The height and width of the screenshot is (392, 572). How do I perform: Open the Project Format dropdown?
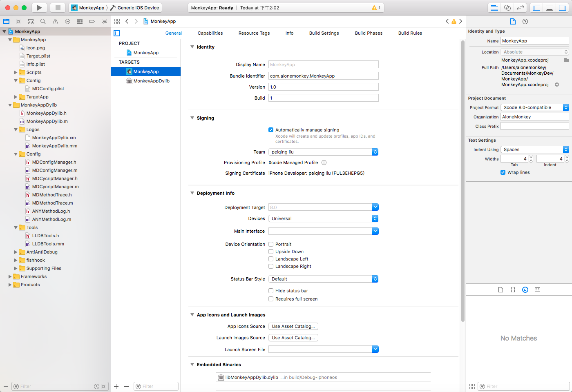(535, 107)
